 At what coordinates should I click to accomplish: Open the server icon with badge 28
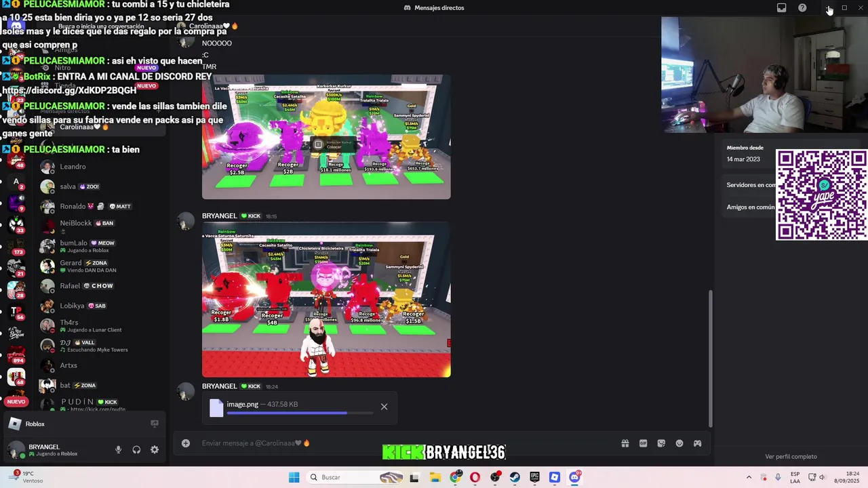coord(16,289)
